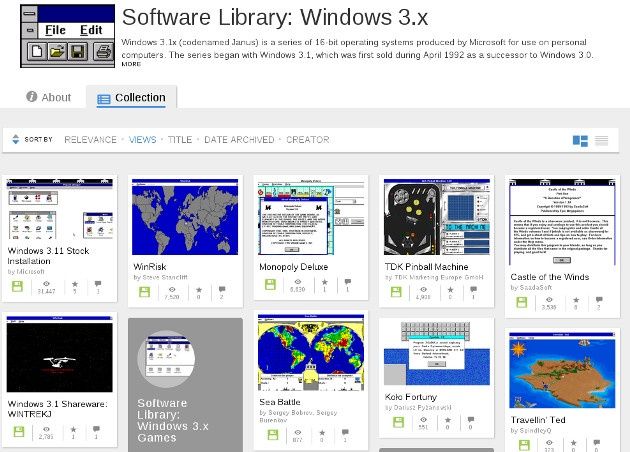Toggle sort direction arrows next to Sort By
The width and height of the screenshot is (630, 452).
pos(16,139)
